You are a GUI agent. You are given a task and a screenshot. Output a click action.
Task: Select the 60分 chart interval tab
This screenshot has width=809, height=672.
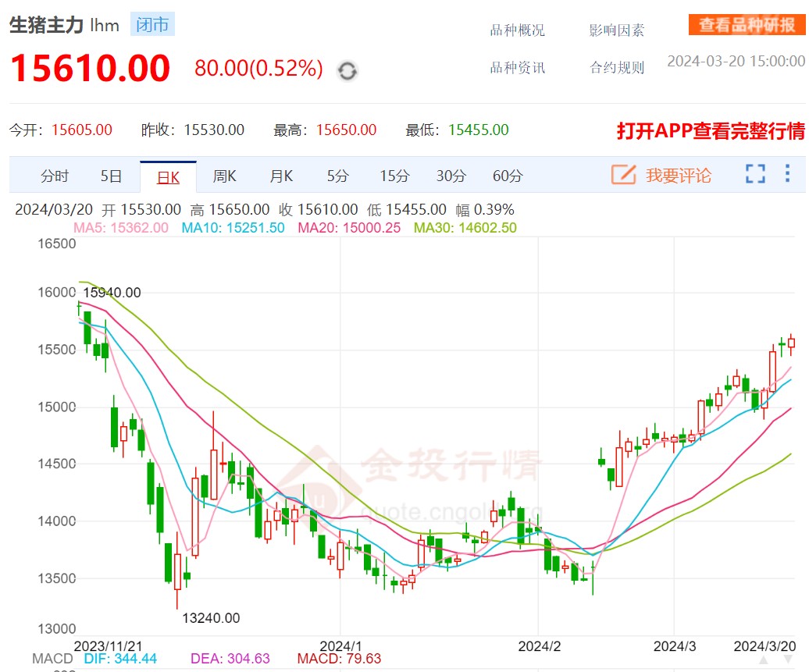[508, 176]
